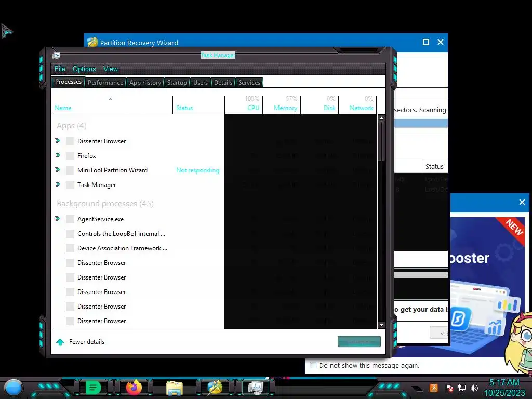Viewport: 532px width, 399px height.
Task: Expand the AgentService.exe process group
Action: [x=58, y=219]
